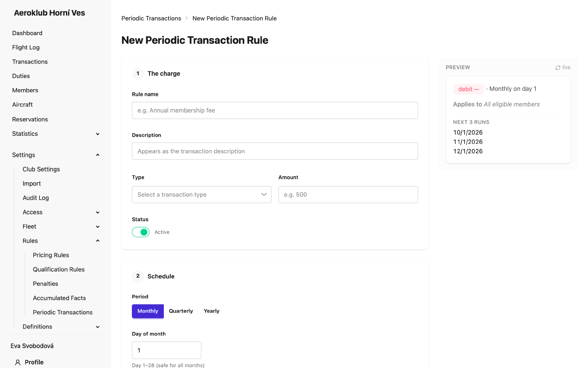Click the Amount input field
The height and width of the screenshot is (368, 588).
[x=348, y=195]
